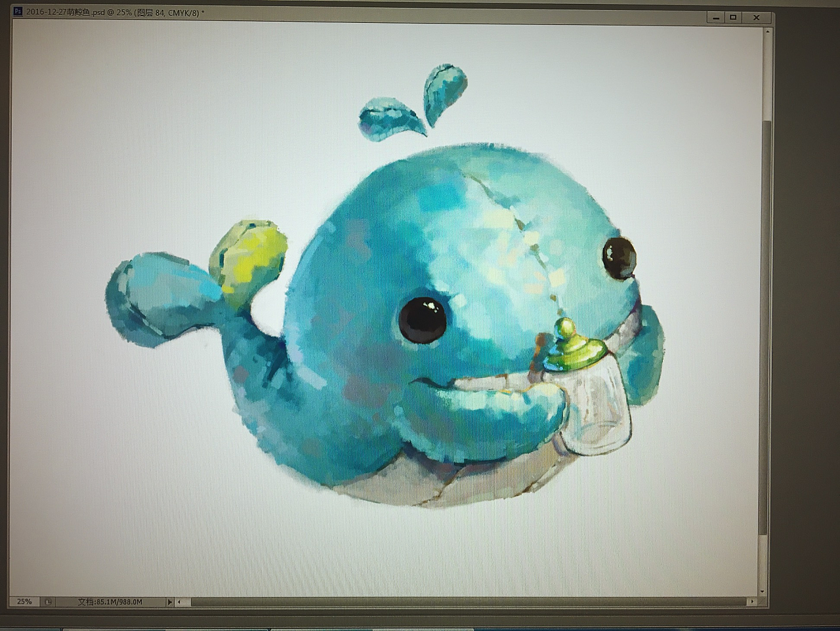Minimize the document window

[715, 18]
